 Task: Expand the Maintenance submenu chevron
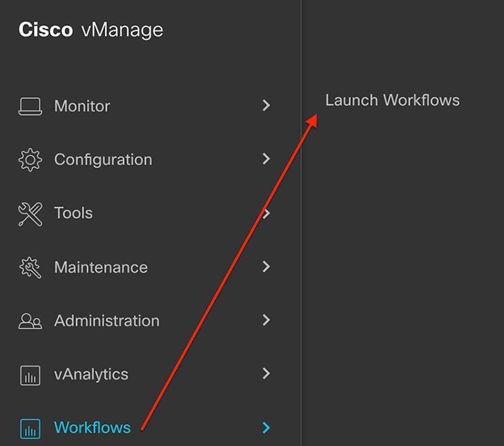[266, 266]
